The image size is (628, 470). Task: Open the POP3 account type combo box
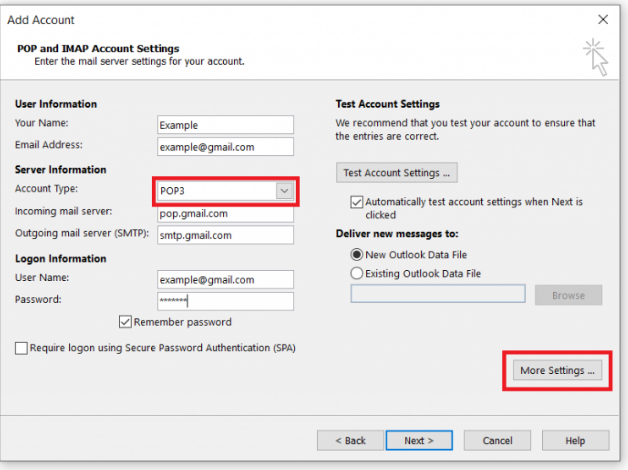pyautogui.click(x=225, y=191)
